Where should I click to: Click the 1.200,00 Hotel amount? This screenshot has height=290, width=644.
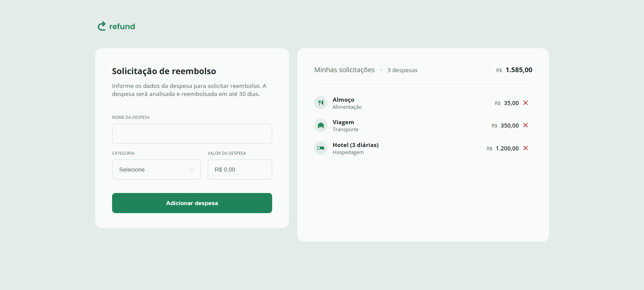[x=507, y=148]
